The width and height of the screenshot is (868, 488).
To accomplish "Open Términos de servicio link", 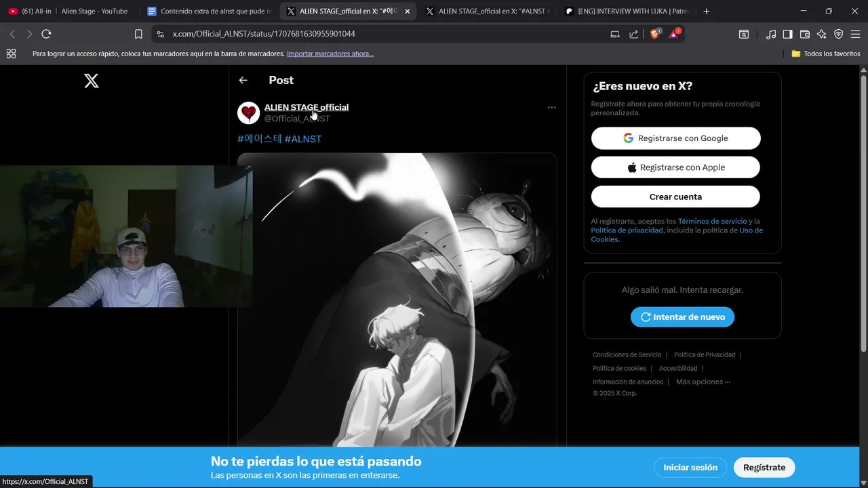I will point(712,221).
